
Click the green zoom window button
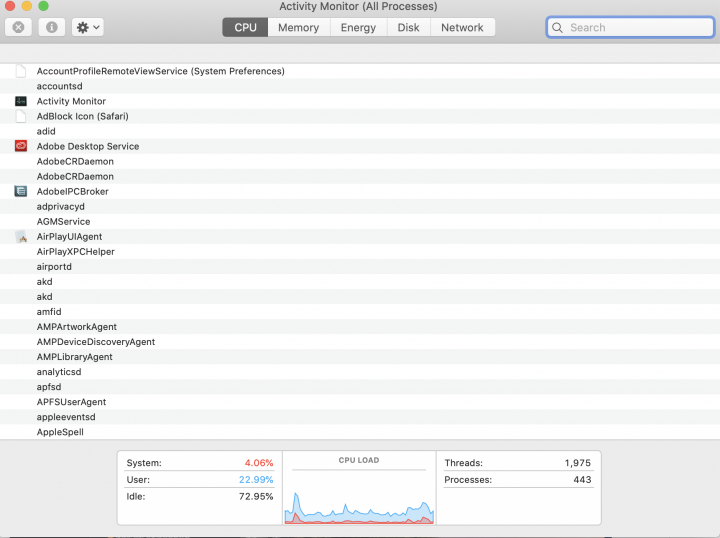44,6
